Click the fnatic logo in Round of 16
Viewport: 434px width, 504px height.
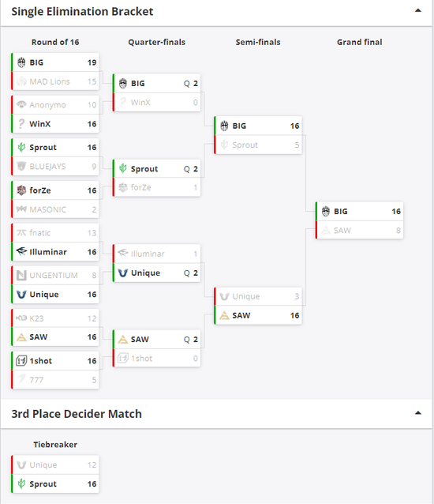click(21, 233)
